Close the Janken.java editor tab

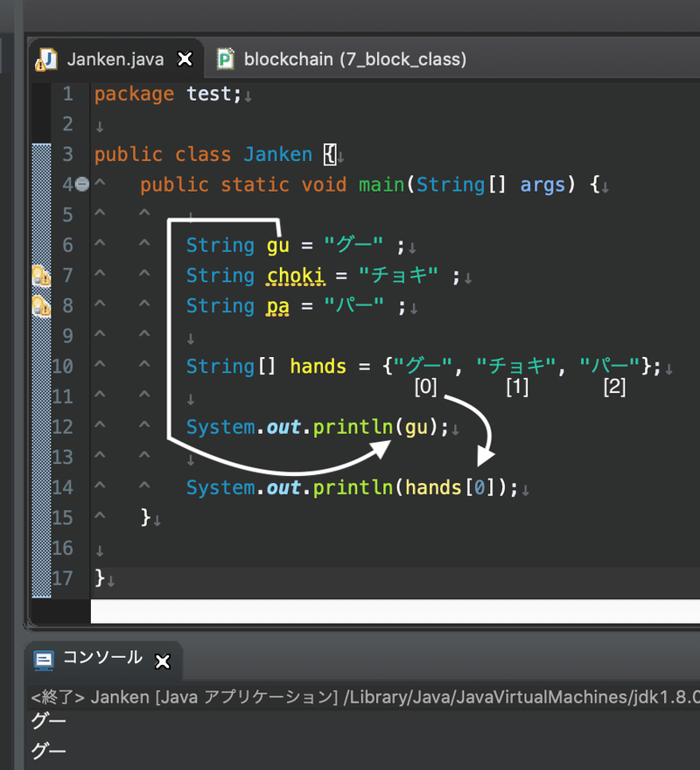(x=184, y=59)
